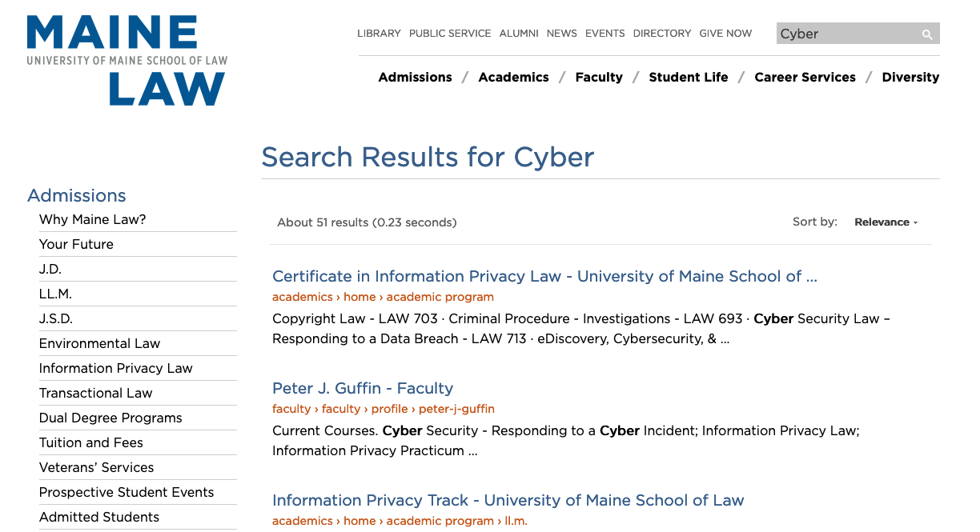Viewport: 980px width, 532px height.
Task: Open Your Future sidebar link
Action: coord(76,244)
